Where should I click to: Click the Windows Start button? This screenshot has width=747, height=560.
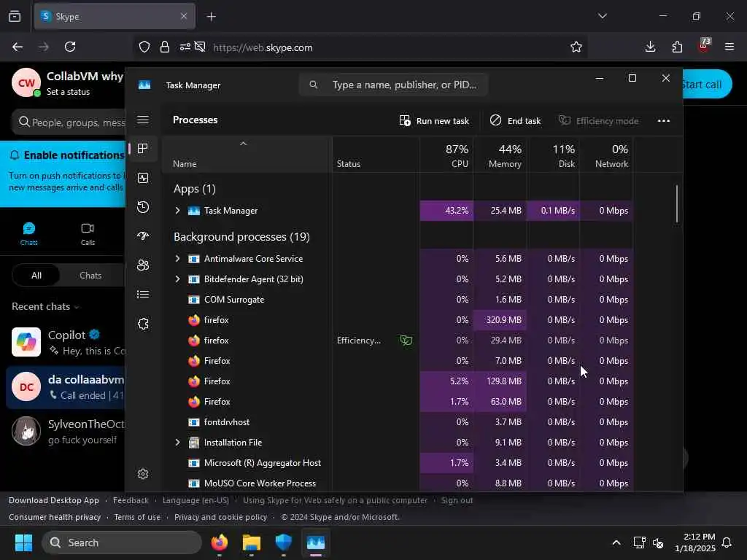pos(23,542)
